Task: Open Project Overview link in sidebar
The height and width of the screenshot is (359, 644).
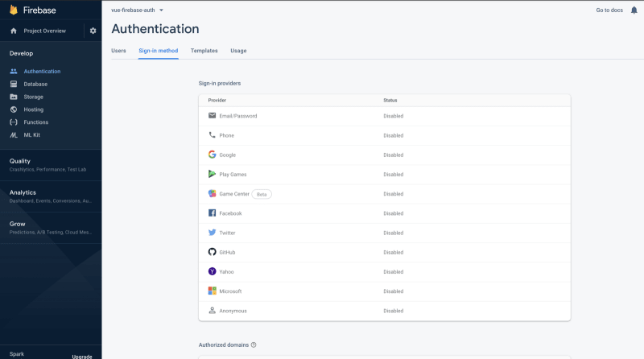Action: 45,31
